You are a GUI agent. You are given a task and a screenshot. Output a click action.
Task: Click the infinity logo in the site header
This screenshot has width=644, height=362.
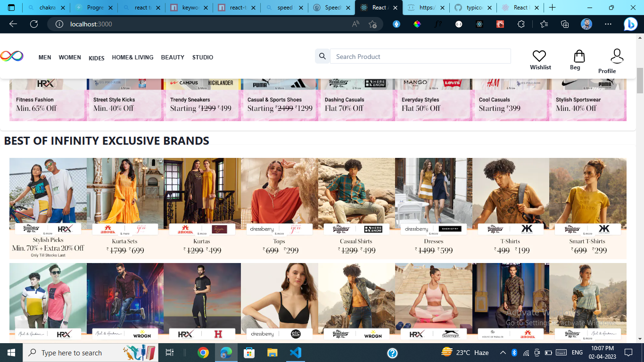12,56
